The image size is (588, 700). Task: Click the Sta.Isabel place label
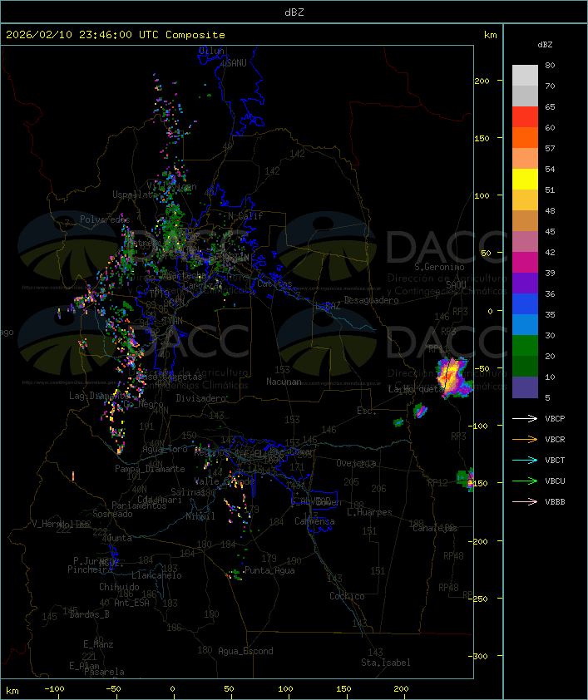point(386,663)
